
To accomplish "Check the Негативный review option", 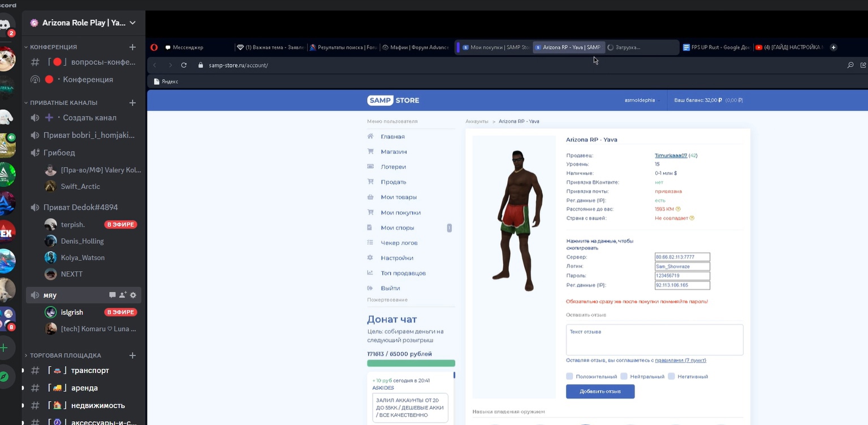I will [x=671, y=376].
